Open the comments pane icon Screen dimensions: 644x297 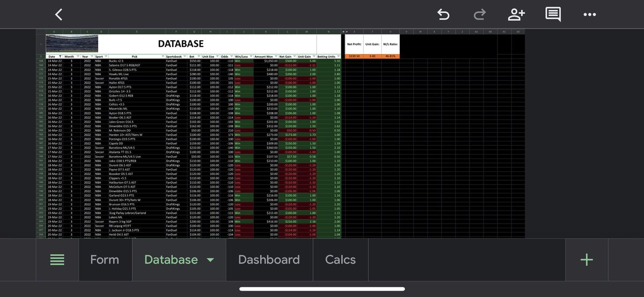(x=553, y=14)
